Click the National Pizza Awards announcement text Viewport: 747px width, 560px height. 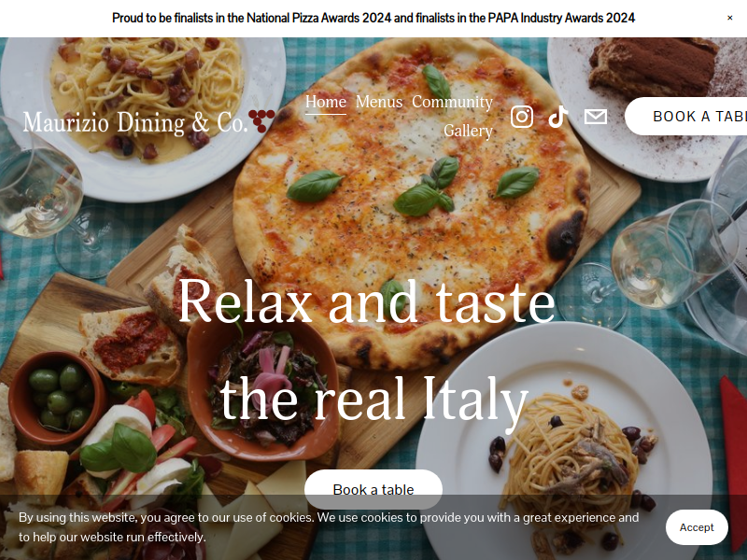tap(373, 18)
